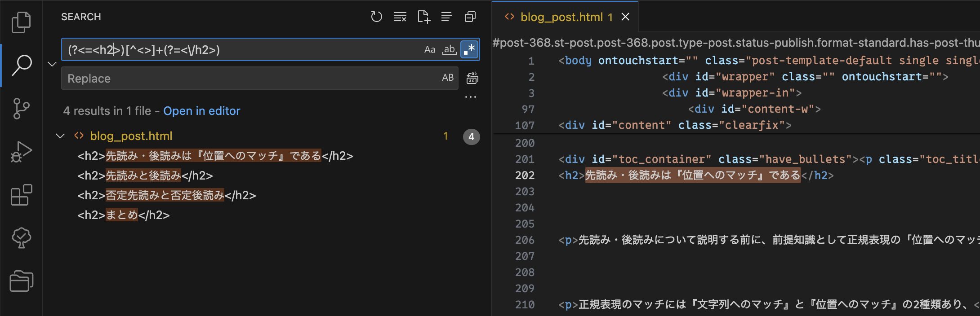View search results as tree
The width and height of the screenshot is (980, 316).
[446, 17]
